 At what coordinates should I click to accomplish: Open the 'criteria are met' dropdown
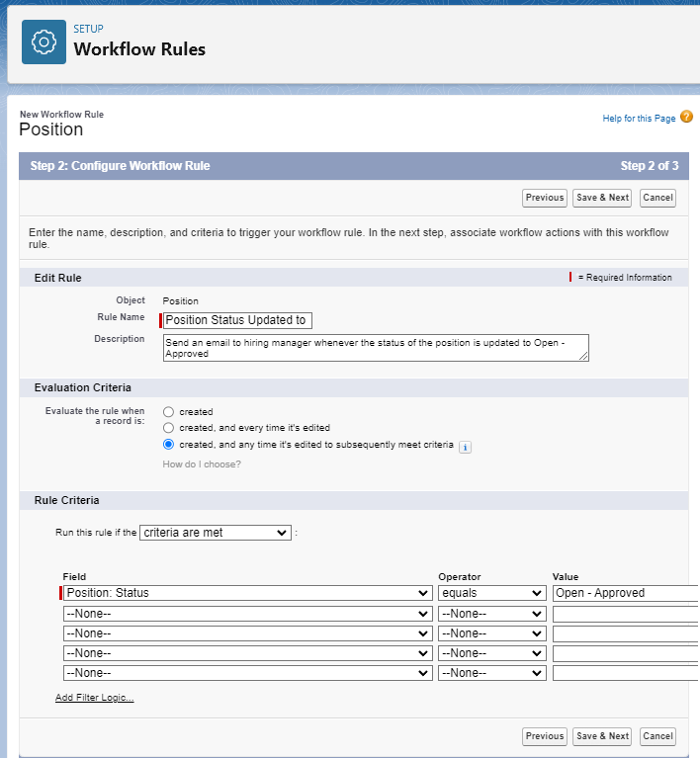tap(216, 533)
